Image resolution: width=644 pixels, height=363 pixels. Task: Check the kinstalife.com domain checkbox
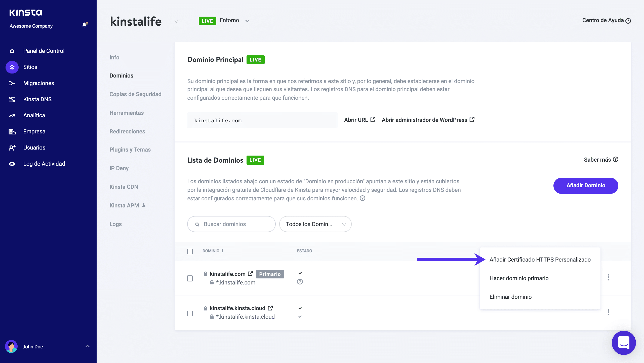(190, 278)
